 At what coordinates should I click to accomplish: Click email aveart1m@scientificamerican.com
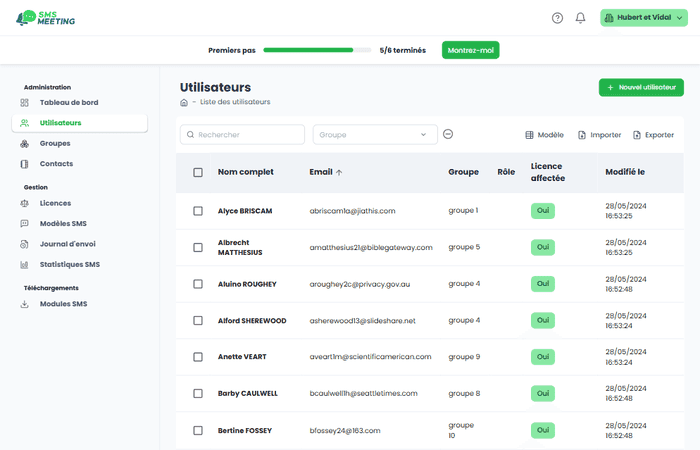(370, 357)
